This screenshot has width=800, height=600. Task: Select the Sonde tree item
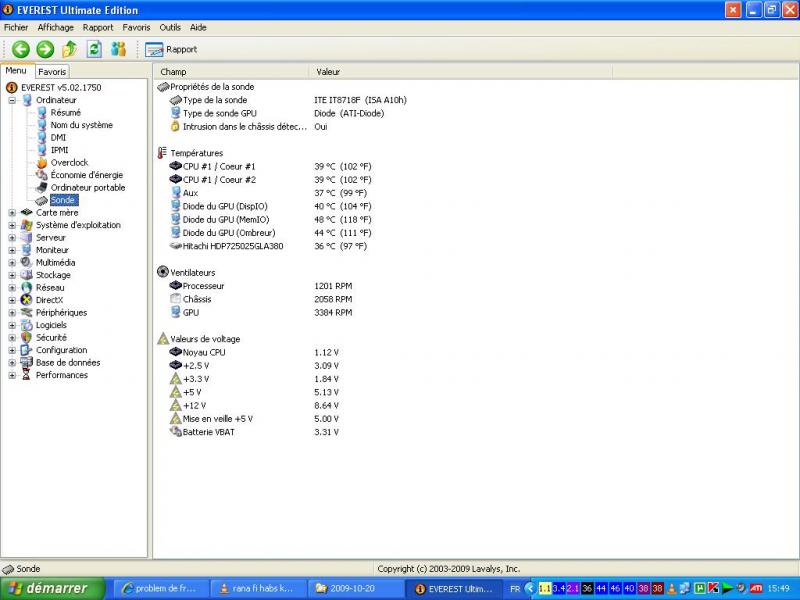tap(63, 201)
